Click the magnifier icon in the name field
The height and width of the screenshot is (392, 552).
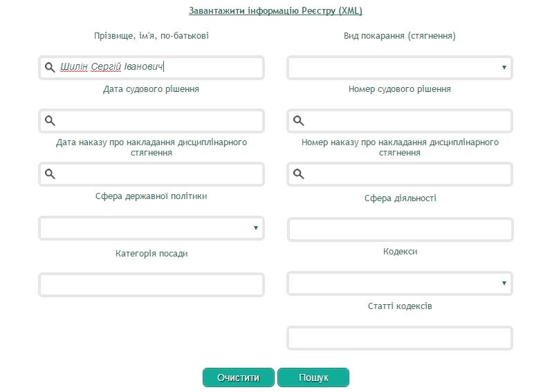[x=50, y=67]
